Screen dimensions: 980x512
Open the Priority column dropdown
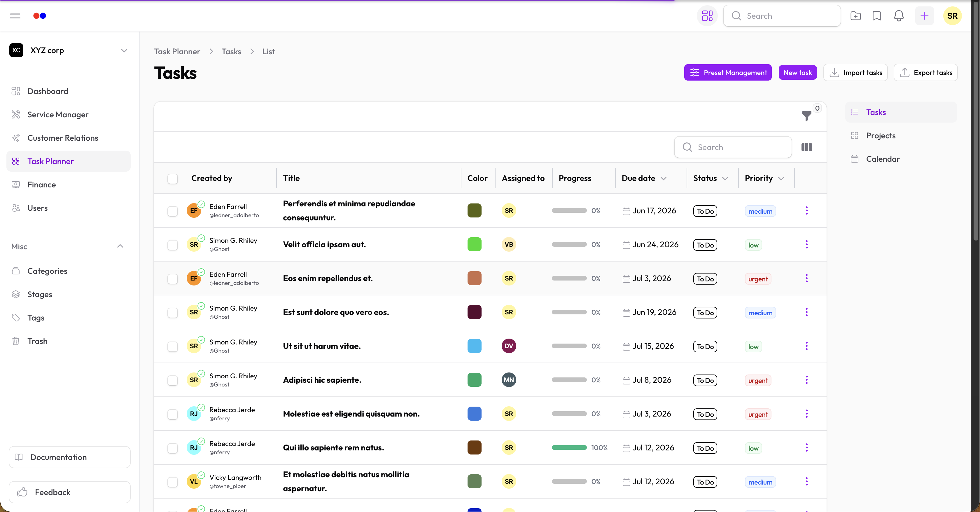click(x=781, y=179)
